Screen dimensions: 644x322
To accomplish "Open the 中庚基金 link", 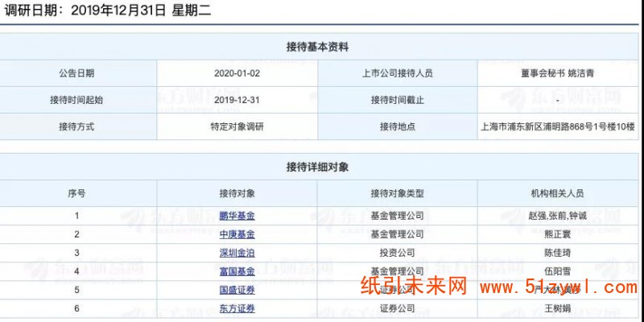I will [237, 234].
